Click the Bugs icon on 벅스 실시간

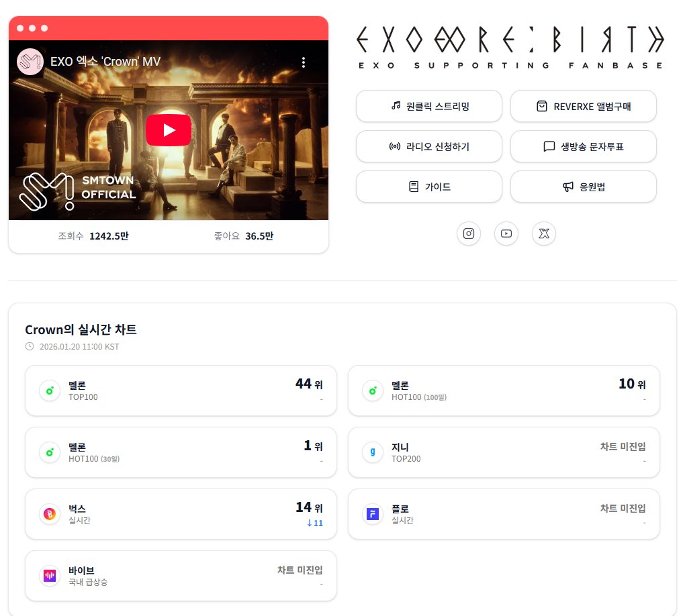50,514
